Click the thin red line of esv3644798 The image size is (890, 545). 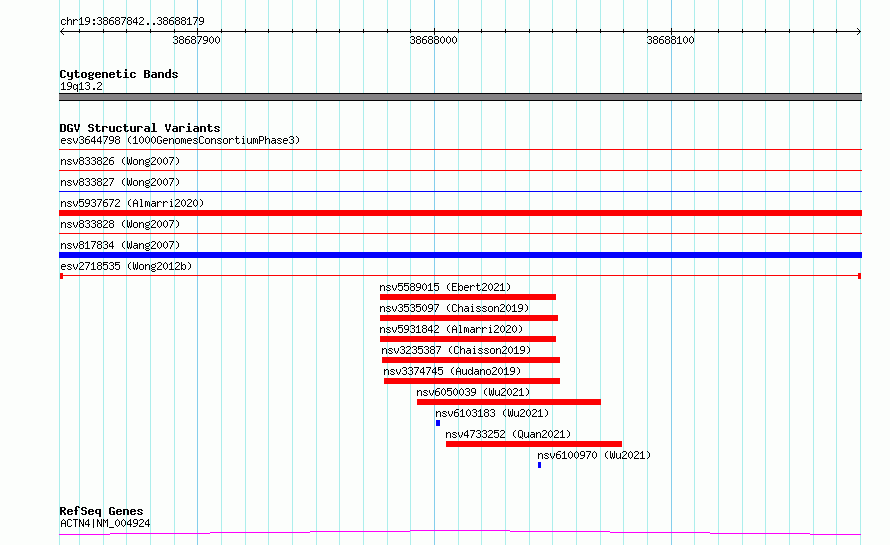[460, 150]
